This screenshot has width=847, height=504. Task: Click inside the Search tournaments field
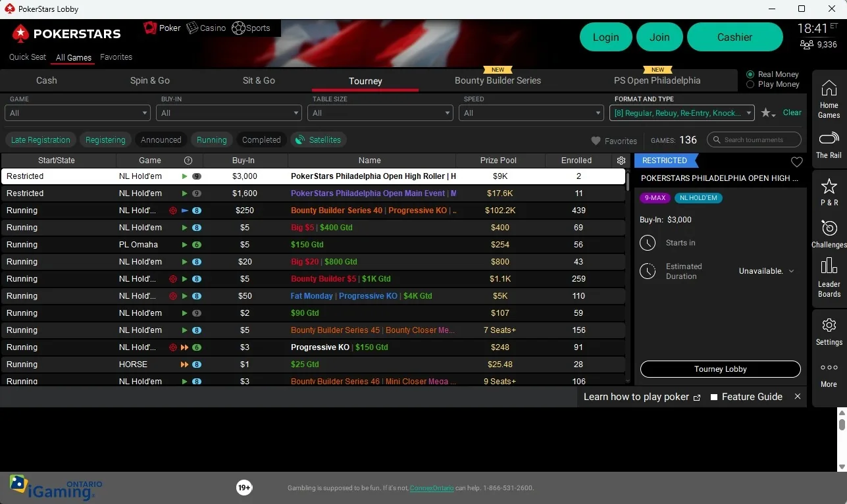coord(754,139)
